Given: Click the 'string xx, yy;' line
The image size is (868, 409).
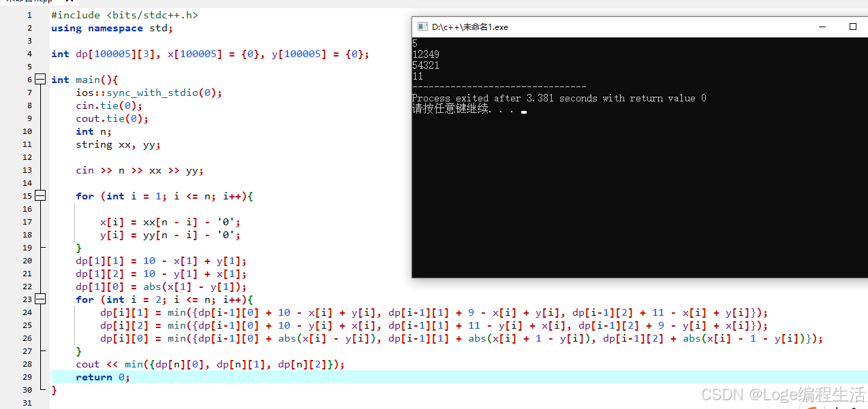Looking at the screenshot, I should click(x=119, y=144).
